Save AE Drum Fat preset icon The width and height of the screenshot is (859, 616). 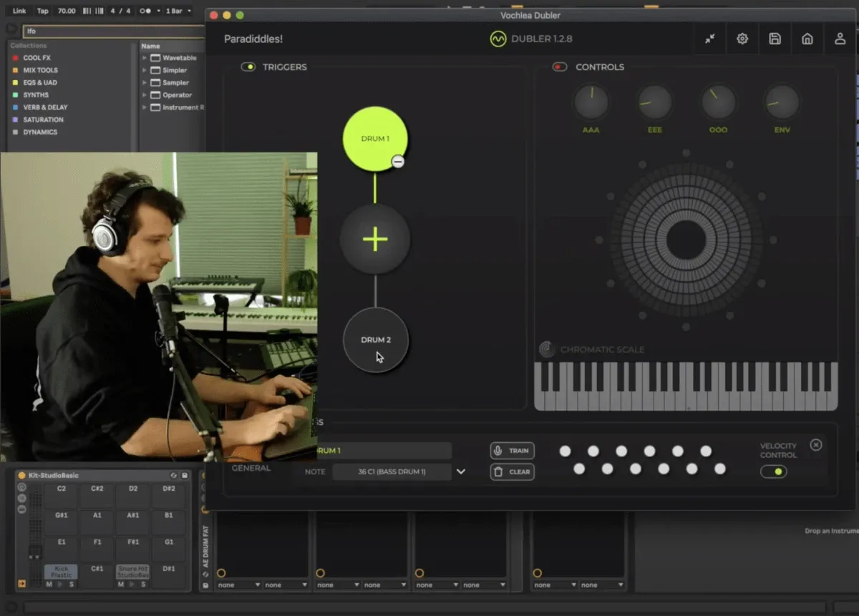point(205,585)
